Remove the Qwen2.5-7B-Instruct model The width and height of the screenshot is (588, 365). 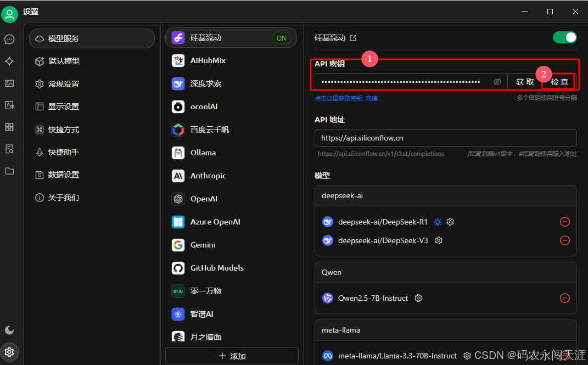point(565,298)
